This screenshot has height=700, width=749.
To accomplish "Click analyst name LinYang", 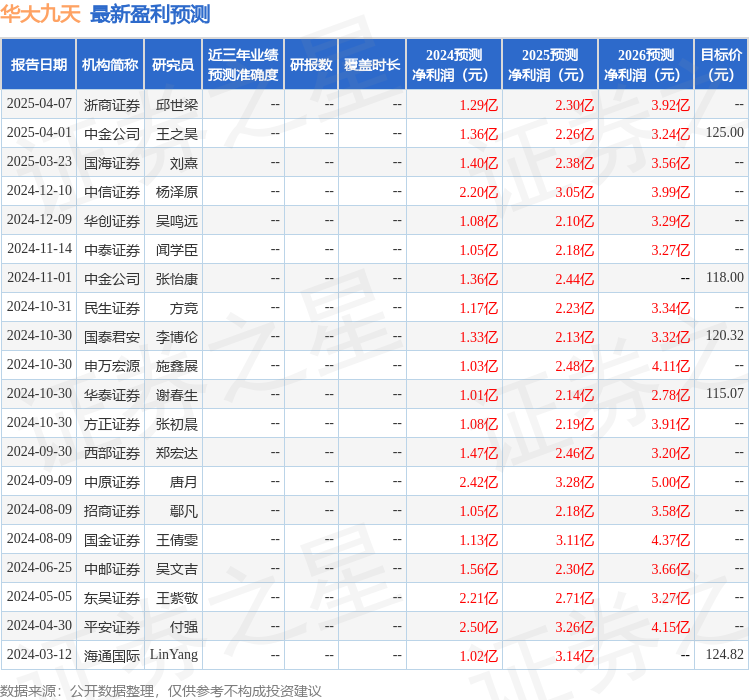I will pyautogui.click(x=174, y=655).
